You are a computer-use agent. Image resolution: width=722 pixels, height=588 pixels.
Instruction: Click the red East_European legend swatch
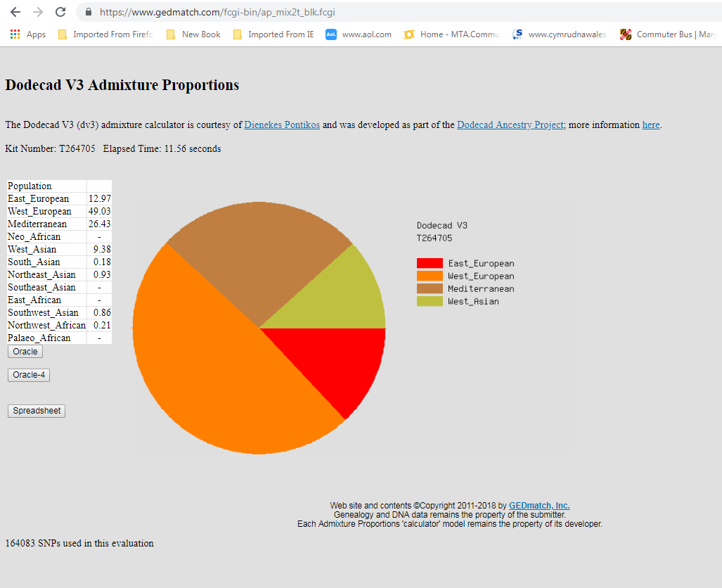tap(430, 263)
